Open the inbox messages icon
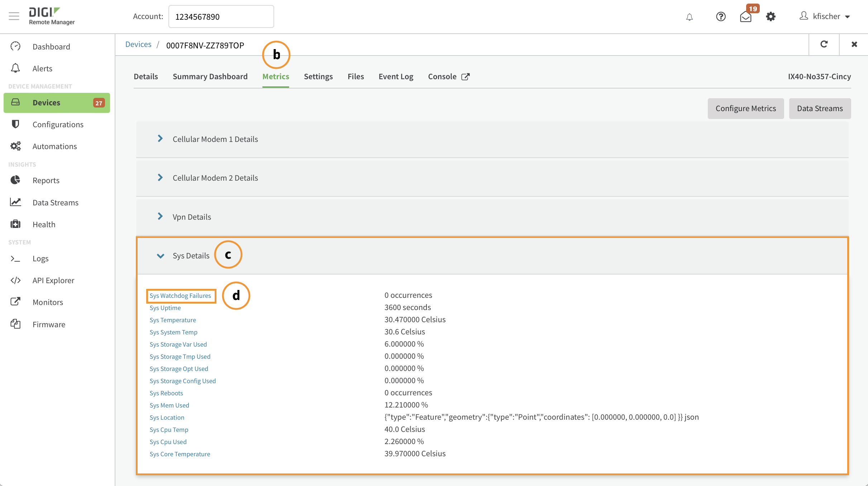The image size is (868, 486). click(745, 17)
